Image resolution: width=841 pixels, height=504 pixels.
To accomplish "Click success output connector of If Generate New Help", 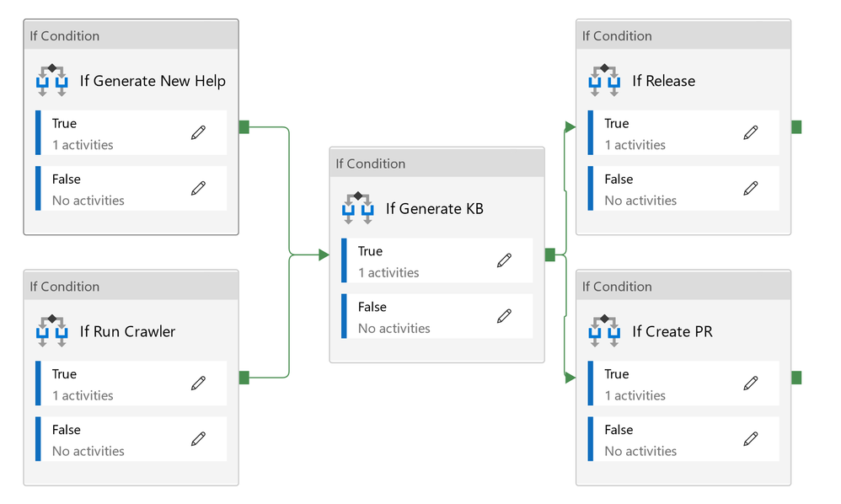I will [x=244, y=127].
